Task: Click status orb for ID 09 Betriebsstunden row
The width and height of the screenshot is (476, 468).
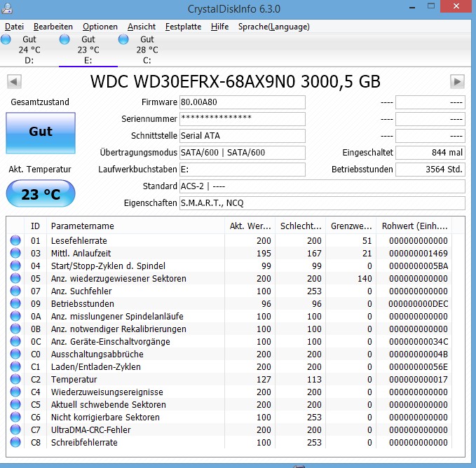Action: click(x=15, y=303)
